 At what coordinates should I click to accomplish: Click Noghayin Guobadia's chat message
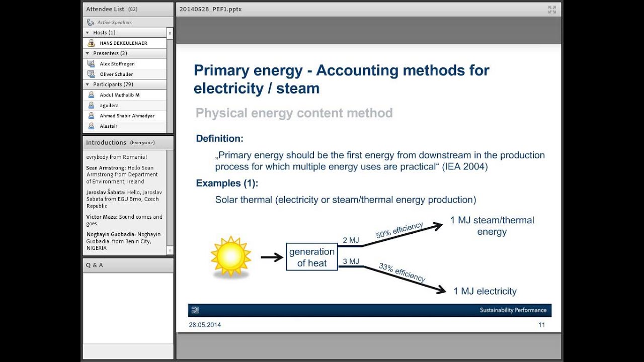tap(123, 241)
